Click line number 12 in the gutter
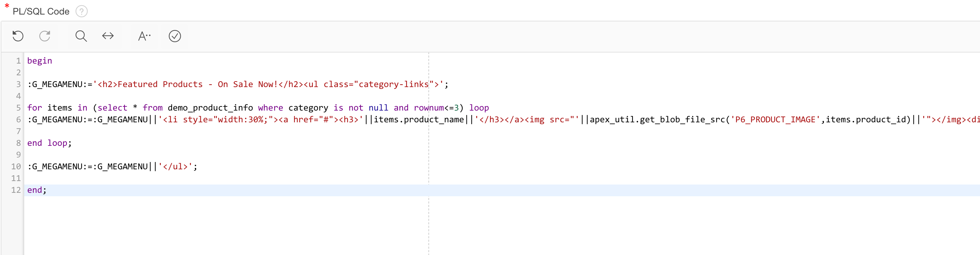The width and height of the screenshot is (980, 255). [16, 190]
